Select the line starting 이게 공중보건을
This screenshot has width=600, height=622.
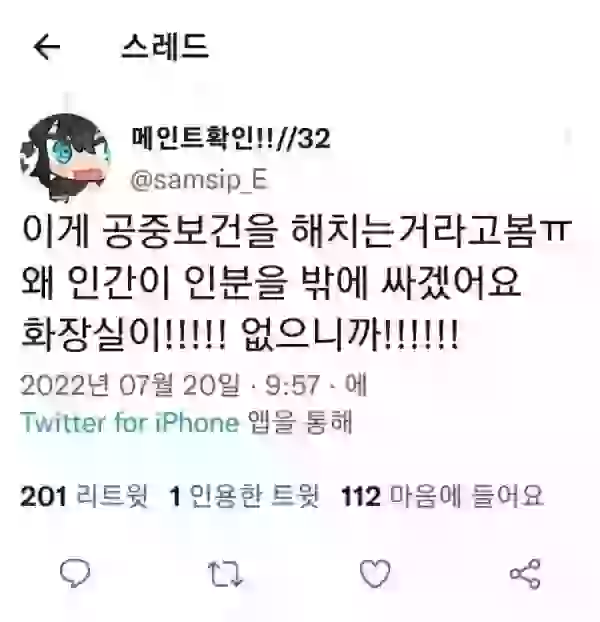point(296,232)
